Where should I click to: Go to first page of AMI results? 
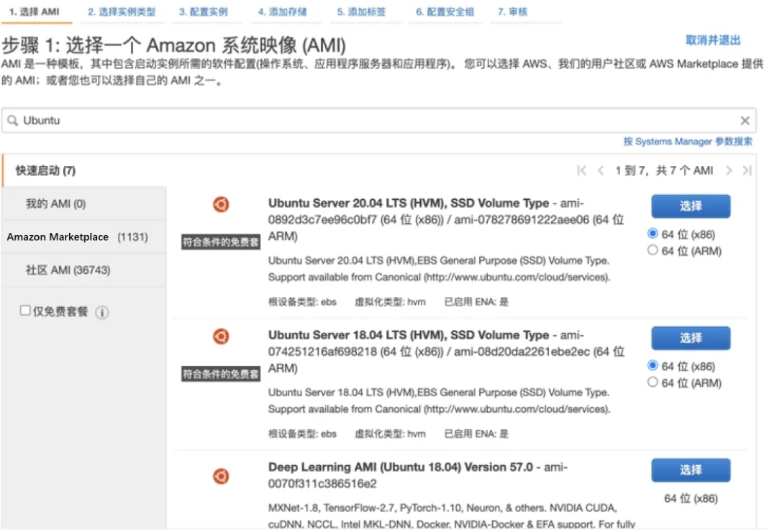click(x=582, y=171)
